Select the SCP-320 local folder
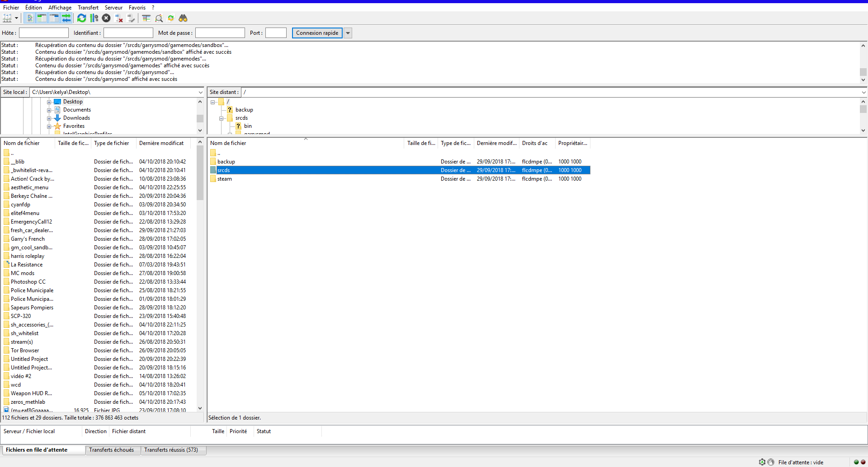 pos(21,316)
